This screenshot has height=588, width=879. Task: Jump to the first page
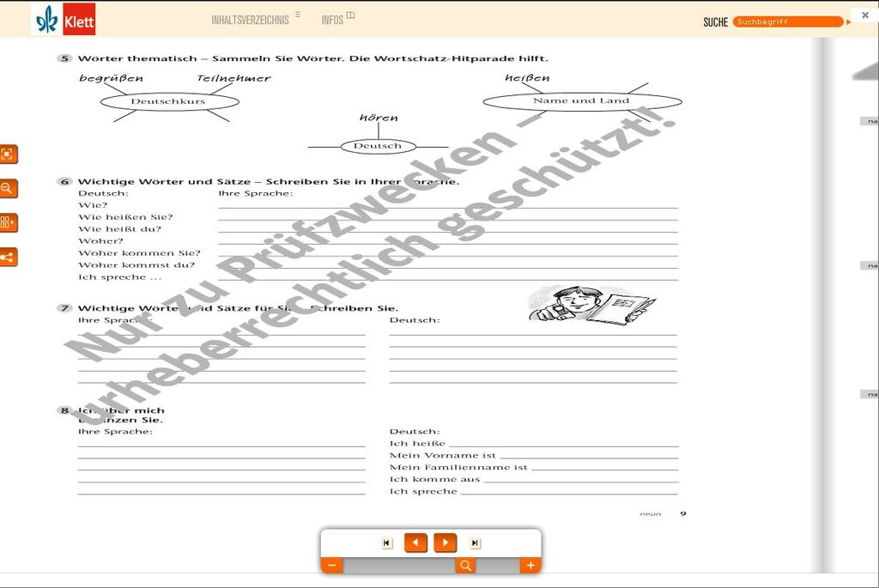(x=387, y=543)
